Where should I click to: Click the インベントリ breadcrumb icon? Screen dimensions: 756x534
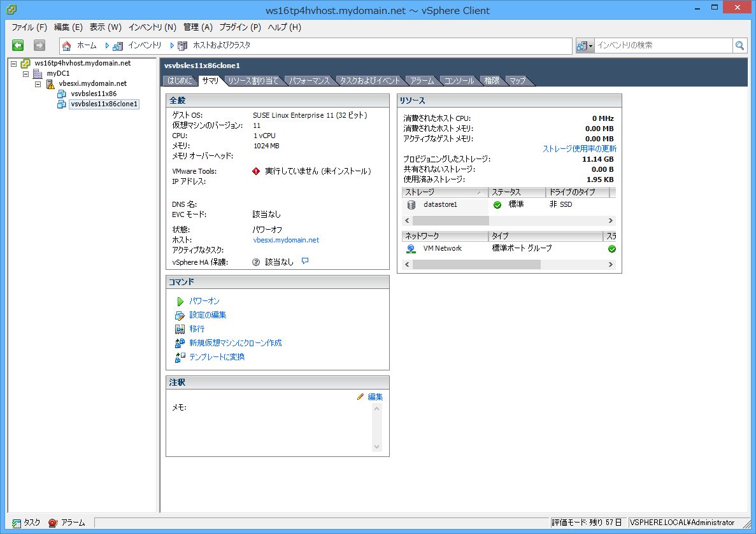pos(118,46)
